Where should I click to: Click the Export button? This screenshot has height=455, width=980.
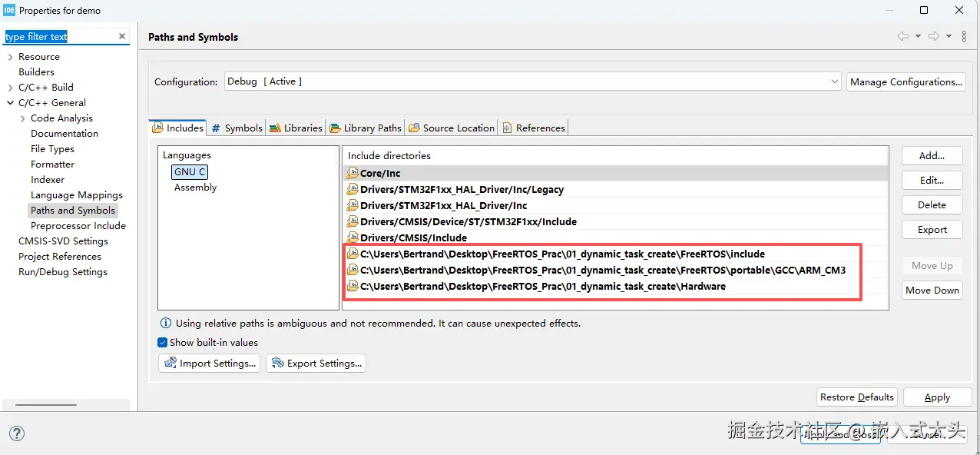point(932,229)
